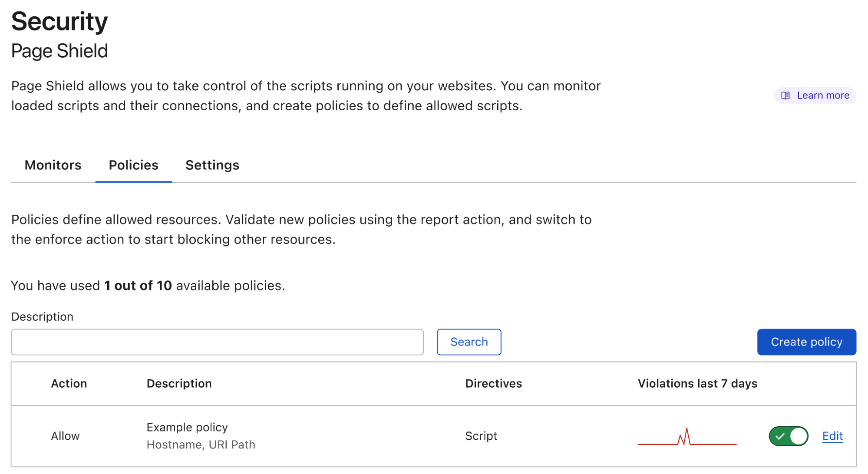Screen dimensions: 868x474
Task: Click the book icon beside Learn more
Action: (785, 95)
